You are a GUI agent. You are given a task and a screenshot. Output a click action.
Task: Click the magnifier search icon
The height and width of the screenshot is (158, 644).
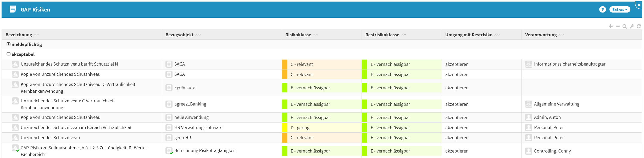[x=625, y=26]
